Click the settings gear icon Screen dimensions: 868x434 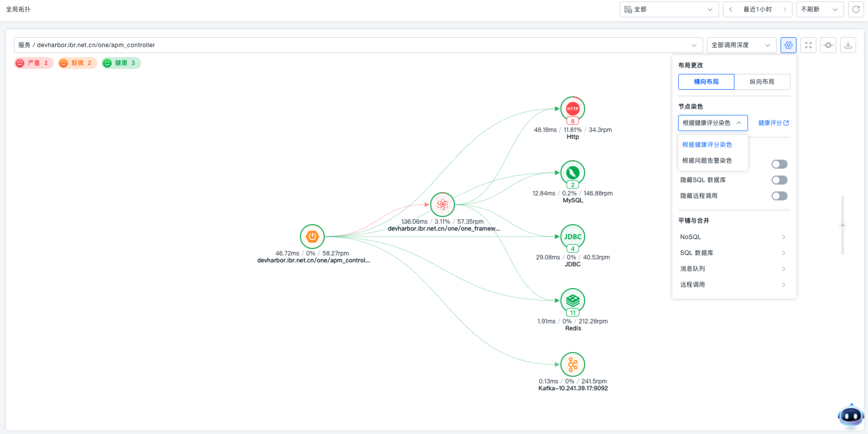coord(788,45)
